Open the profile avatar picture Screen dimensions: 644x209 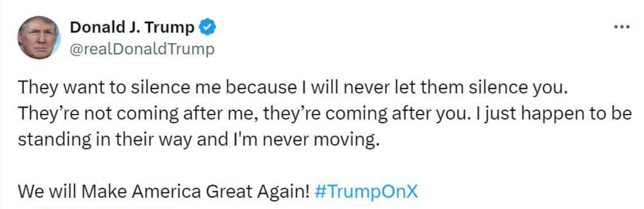click(x=39, y=37)
